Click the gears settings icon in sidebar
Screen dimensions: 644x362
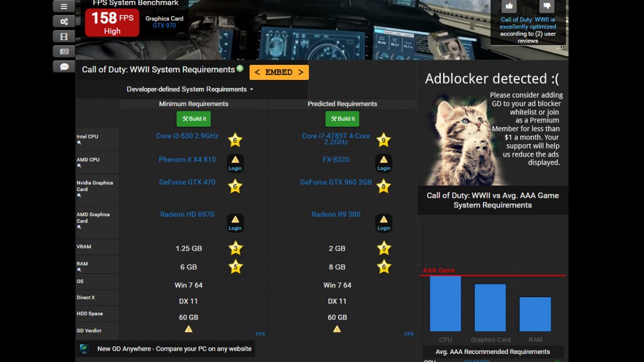click(64, 21)
